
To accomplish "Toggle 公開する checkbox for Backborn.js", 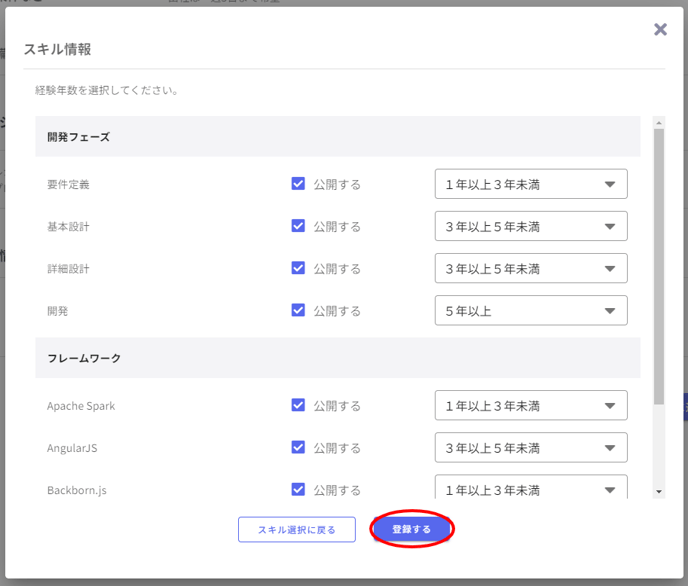I will pyautogui.click(x=298, y=489).
